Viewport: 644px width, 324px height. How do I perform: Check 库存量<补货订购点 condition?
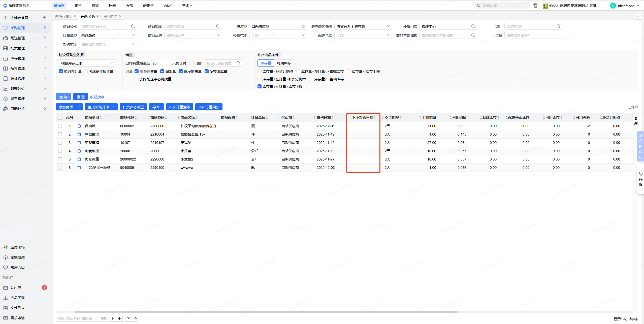click(260, 71)
